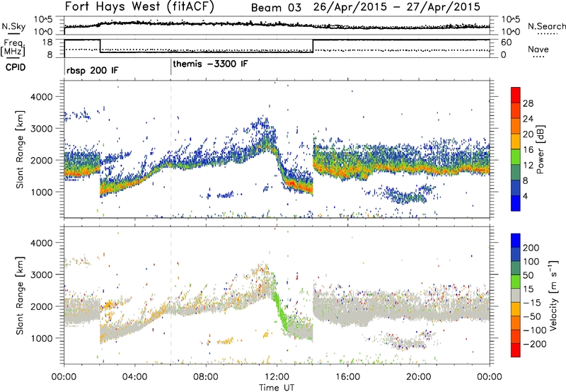This screenshot has height=392, width=566.
Task: Click the 'Slant Range [km]' label of the velocity panel
Action: [20, 296]
